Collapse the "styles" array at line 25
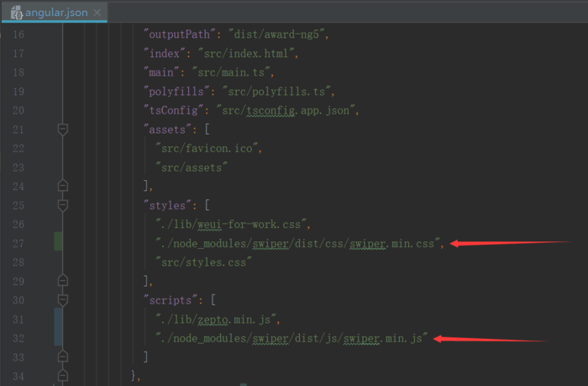This screenshot has height=386, width=588. [63, 205]
